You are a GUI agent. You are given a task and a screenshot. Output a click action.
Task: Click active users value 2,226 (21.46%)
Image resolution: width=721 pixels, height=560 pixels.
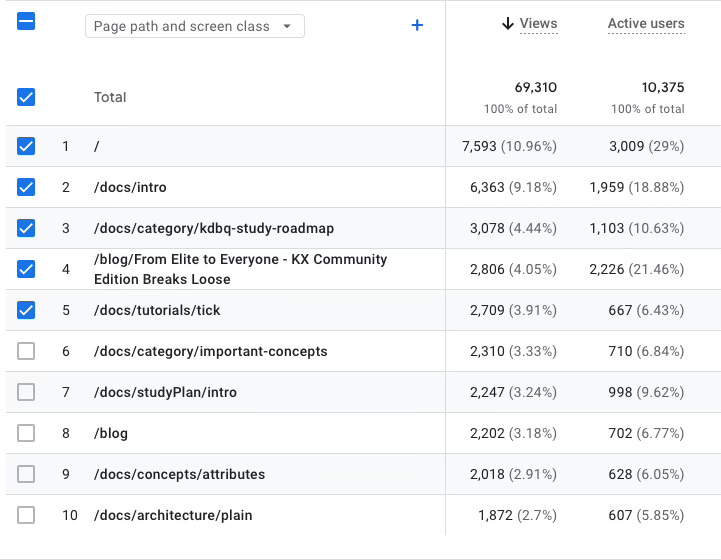pyautogui.click(x=637, y=269)
